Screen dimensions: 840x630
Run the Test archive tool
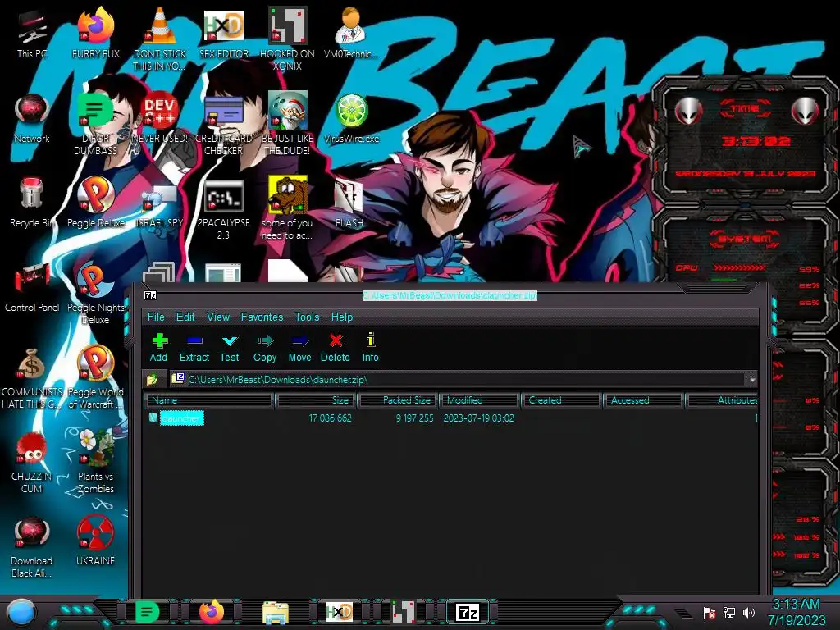(x=230, y=347)
